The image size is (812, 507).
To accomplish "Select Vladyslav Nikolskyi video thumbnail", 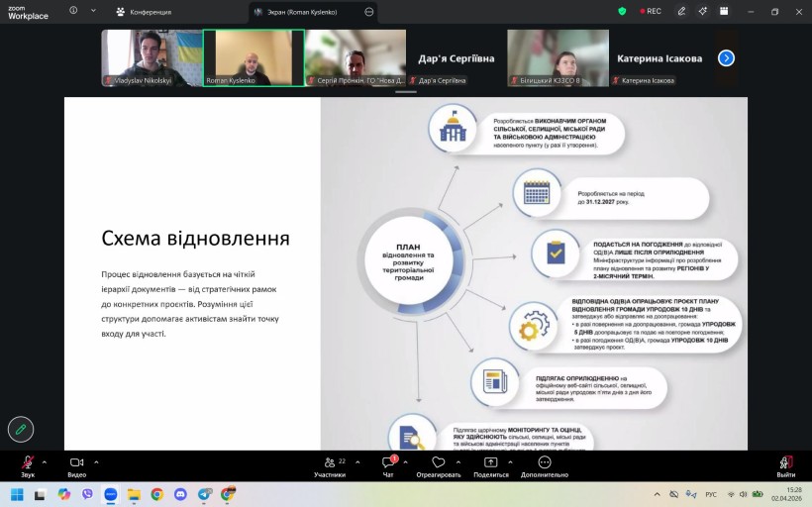I will 152,58.
